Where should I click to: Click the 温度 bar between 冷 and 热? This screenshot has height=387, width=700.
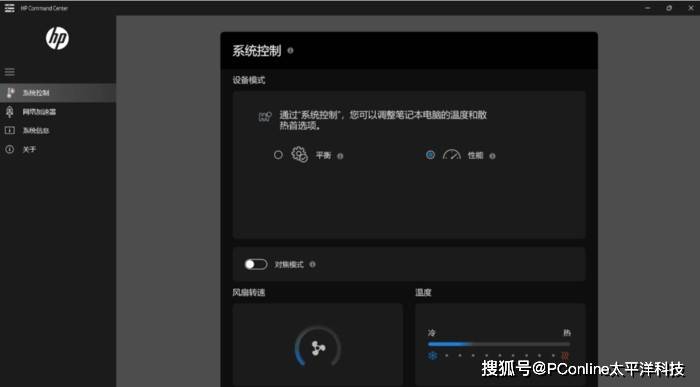coord(499,344)
